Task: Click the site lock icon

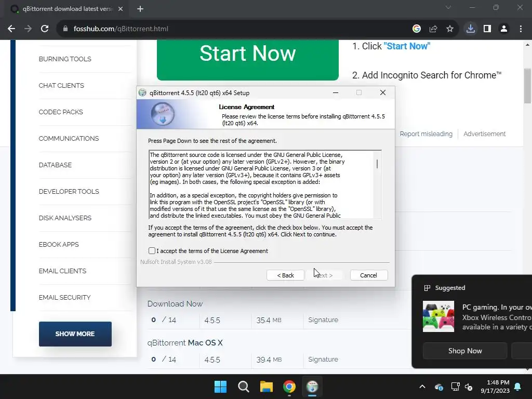Action: 65,29
